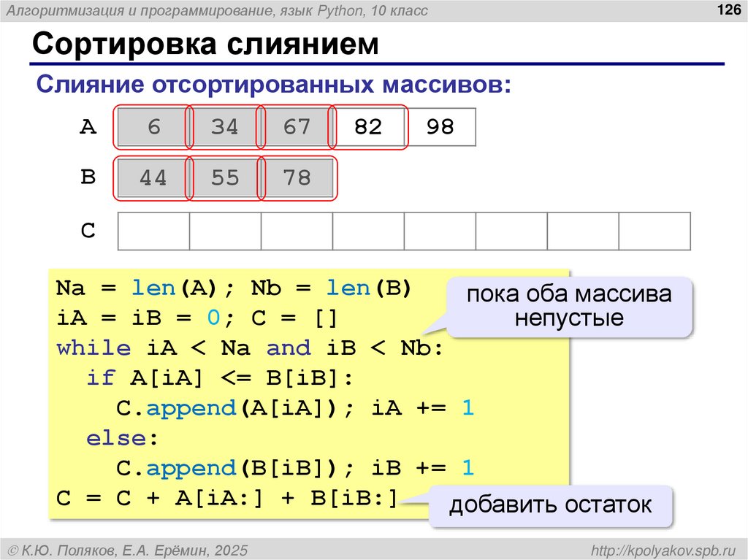Select the slide title 'Сортировка слиянием'
Image resolution: width=748 pixels, height=560 pixels.
point(151,44)
